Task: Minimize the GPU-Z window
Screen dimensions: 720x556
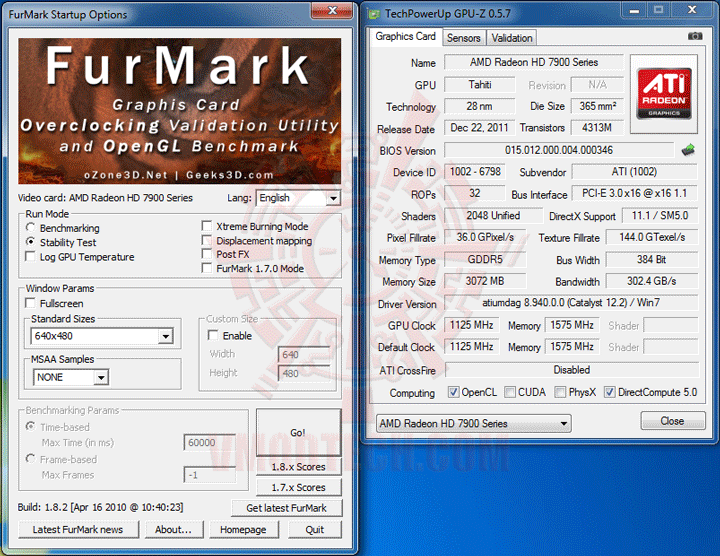Action: tap(635, 10)
